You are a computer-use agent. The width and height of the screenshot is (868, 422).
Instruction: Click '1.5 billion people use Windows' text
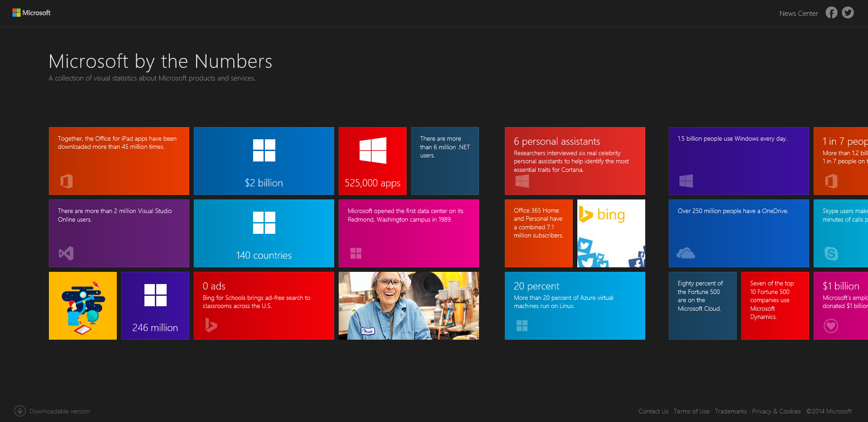coord(733,138)
